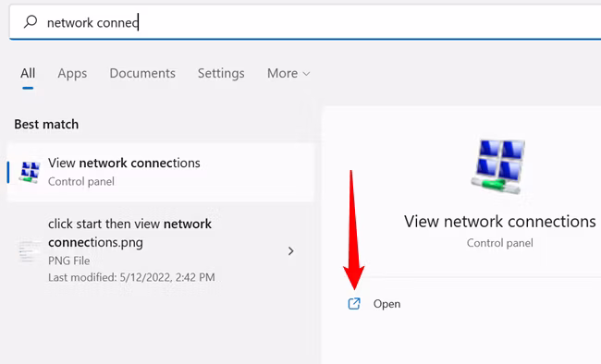Switch to the Apps tab
The image size is (601, 364).
72,73
